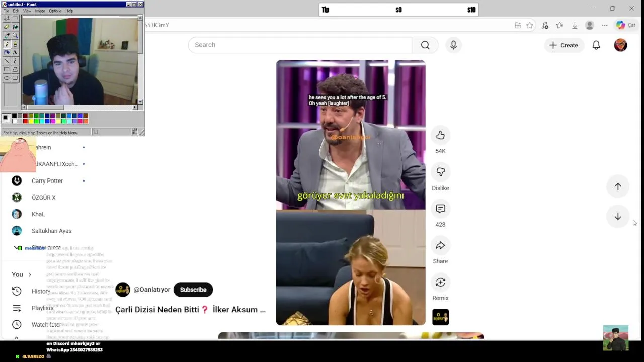Viewport: 644px width, 362px height.
Task: Open Watch later in sidebar
Action: (46, 325)
